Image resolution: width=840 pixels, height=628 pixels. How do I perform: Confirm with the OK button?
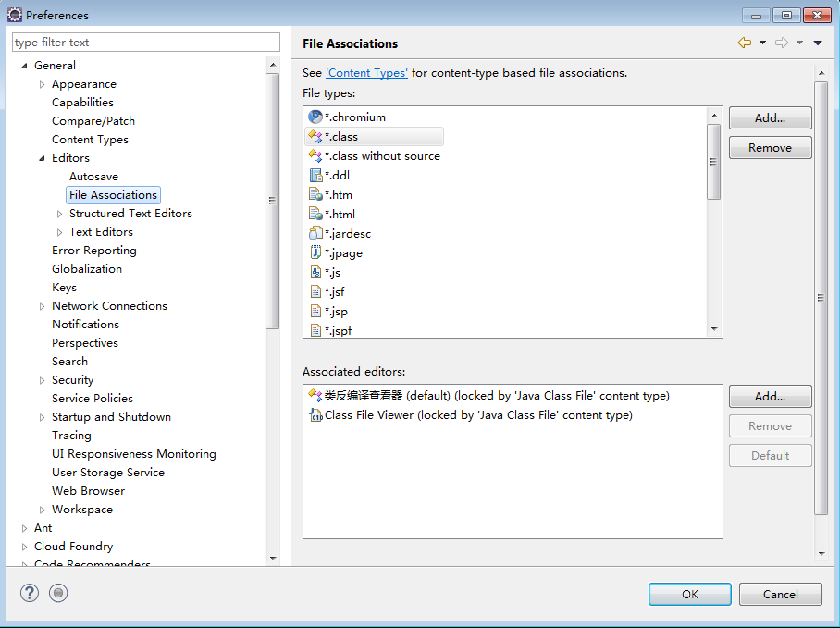pyautogui.click(x=689, y=595)
